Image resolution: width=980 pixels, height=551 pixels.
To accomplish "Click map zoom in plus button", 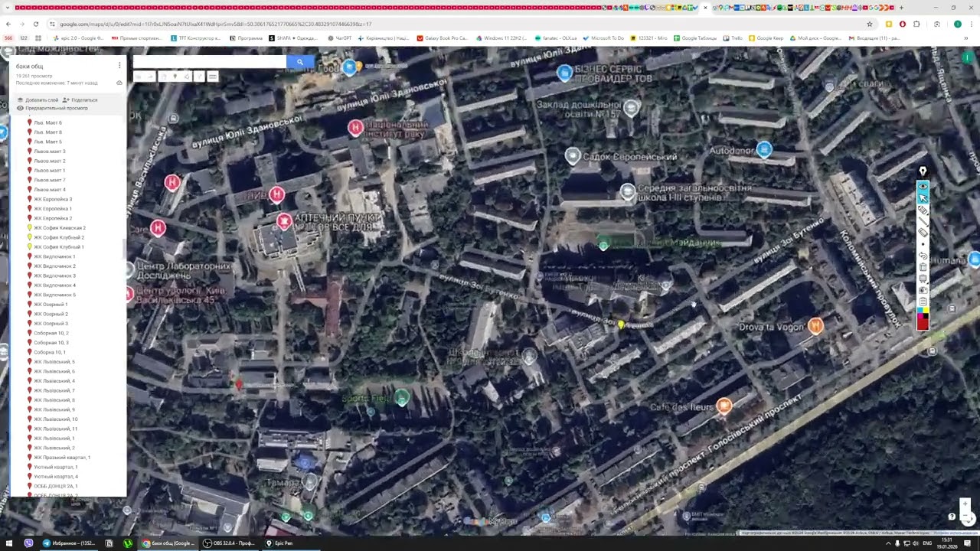I will coord(965,504).
